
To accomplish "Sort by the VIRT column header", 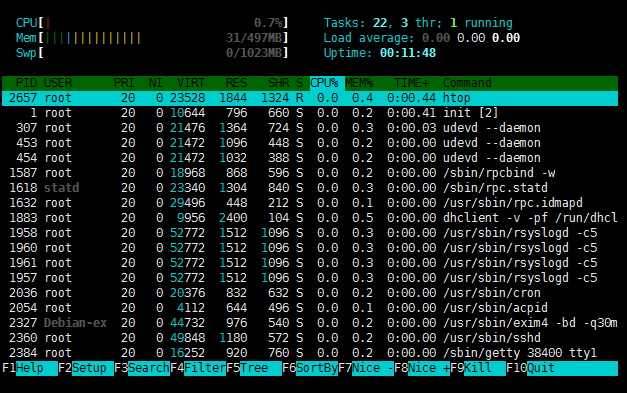I will (191, 83).
